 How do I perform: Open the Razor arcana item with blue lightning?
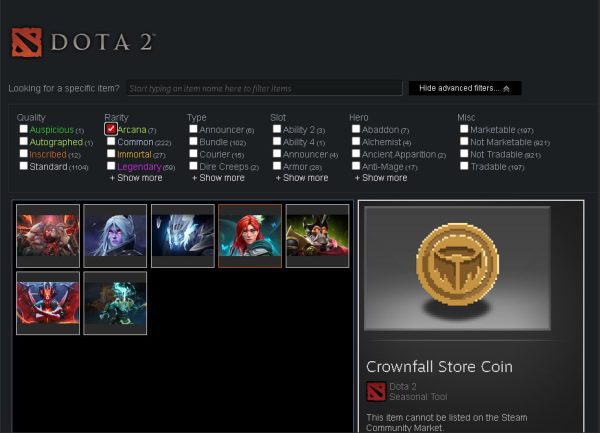coord(183,236)
